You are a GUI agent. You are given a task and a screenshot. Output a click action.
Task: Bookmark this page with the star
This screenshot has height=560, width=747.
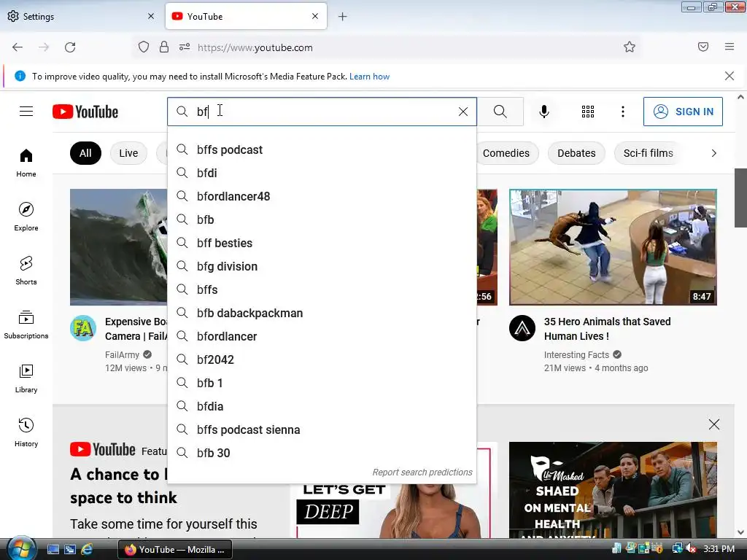[x=630, y=47]
